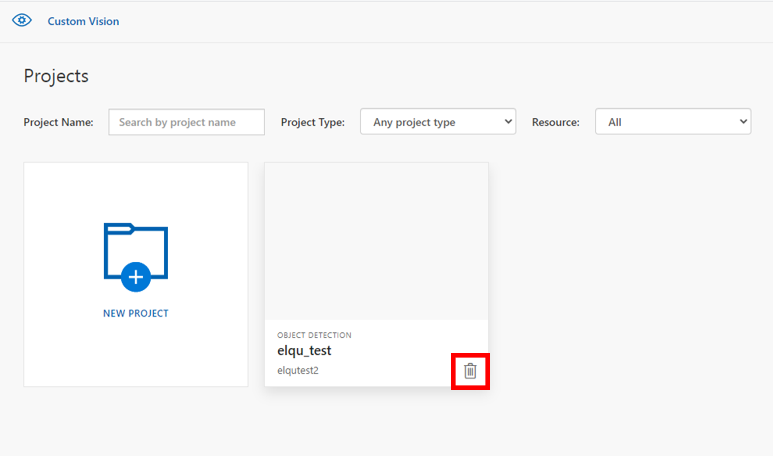Click the Resource: label
This screenshot has height=456, width=773.
(x=556, y=122)
